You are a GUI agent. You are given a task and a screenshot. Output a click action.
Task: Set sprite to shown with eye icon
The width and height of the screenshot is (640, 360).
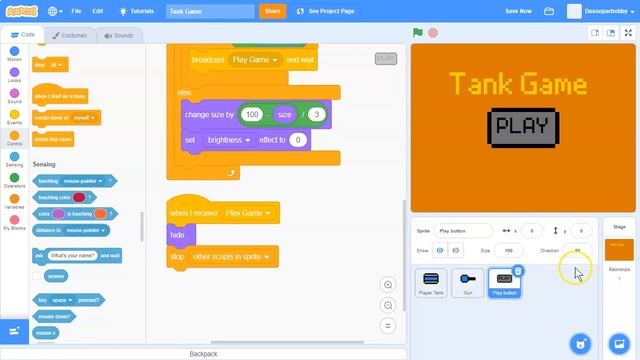(x=440, y=250)
